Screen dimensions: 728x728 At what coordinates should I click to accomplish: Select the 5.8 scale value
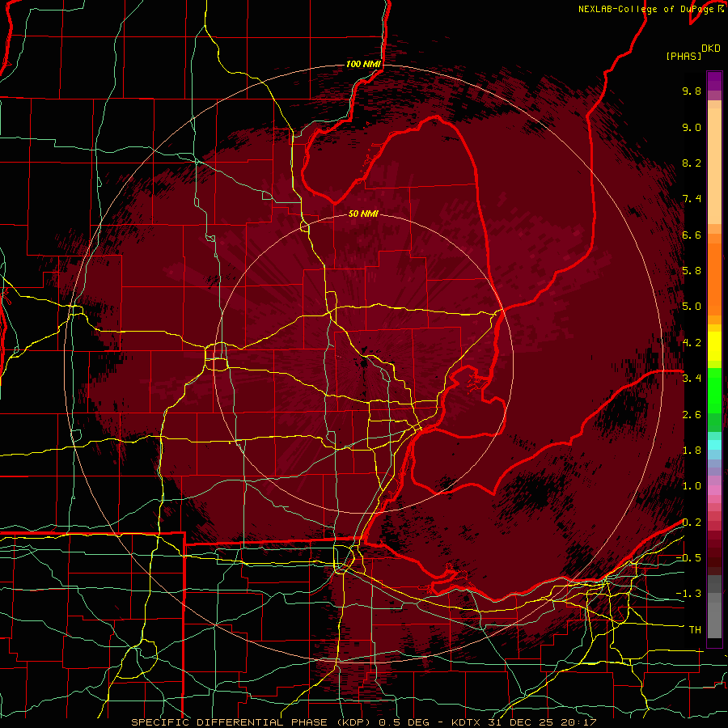(692, 271)
